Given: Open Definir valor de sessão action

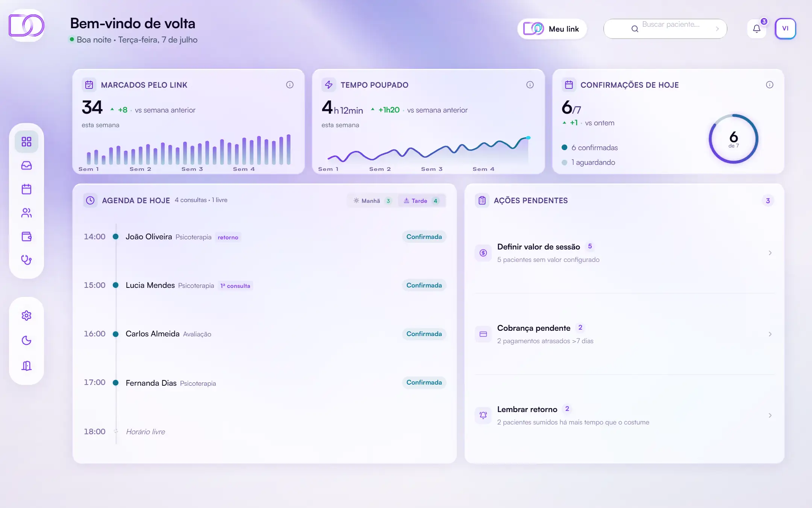Looking at the screenshot, I should 625,253.
